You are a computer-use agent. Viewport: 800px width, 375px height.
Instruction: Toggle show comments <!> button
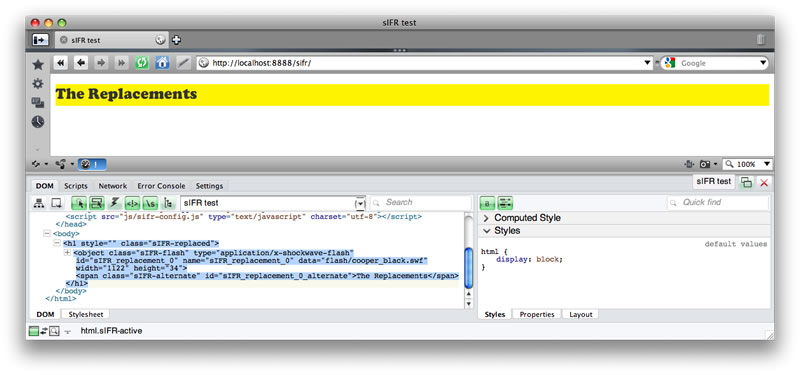[x=132, y=203]
